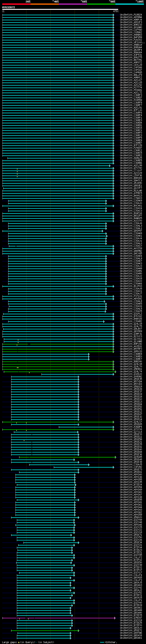
Task: Click the red 20% identity legend segment
Action: [16, 4]
